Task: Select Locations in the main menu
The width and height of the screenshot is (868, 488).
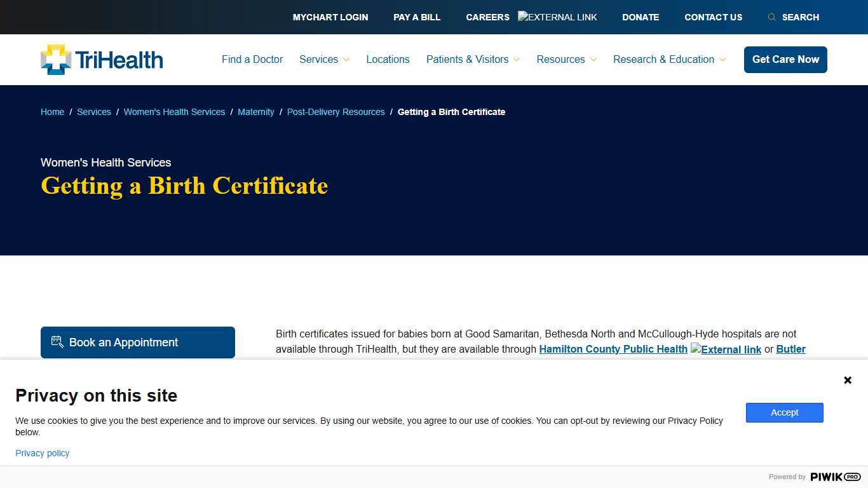Action: [388, 59]
